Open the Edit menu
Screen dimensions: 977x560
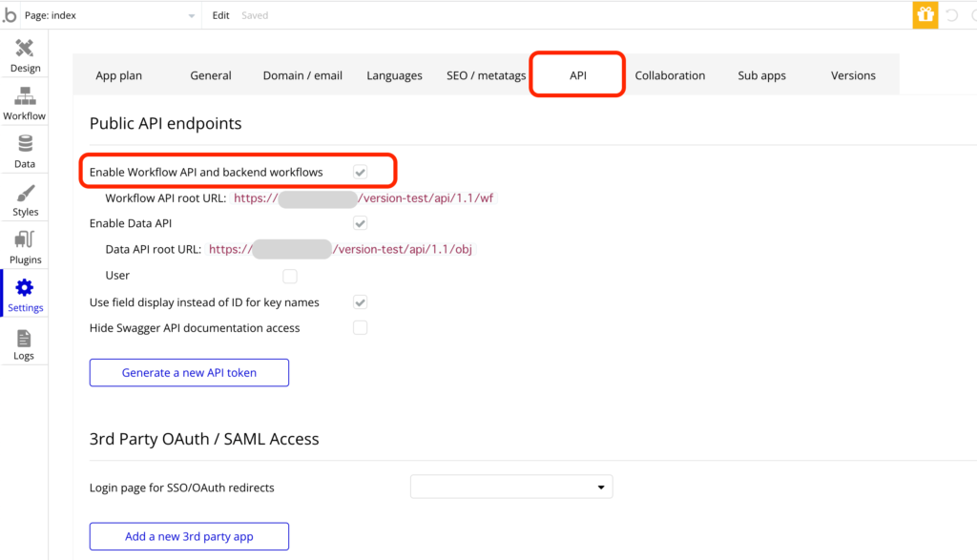pyautogui.click(x=220, y=14)
